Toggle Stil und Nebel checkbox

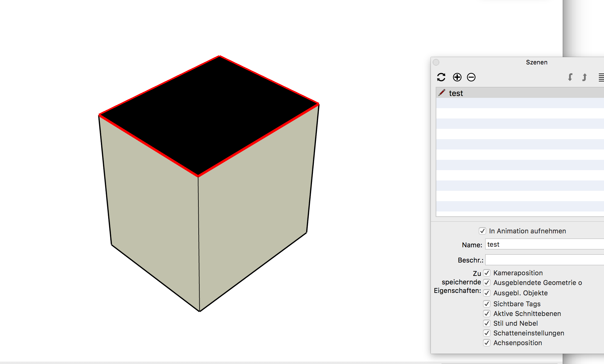pyautogui.click(x=487, y=323)
